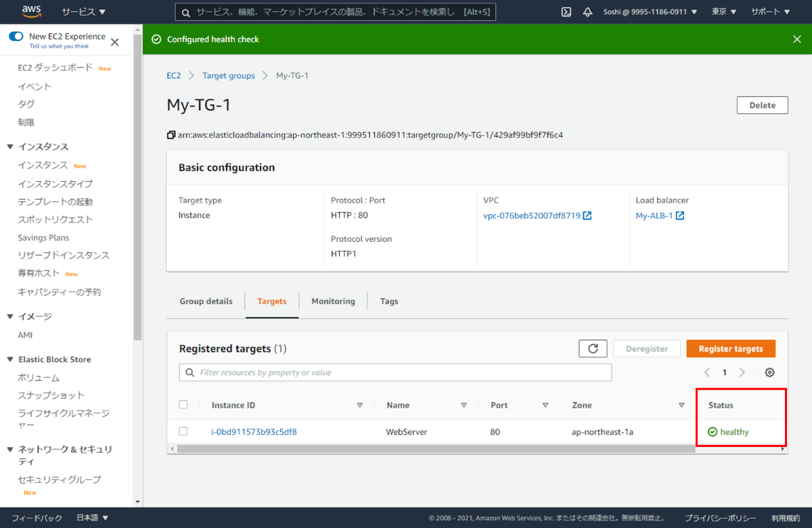Open インスタンスタイプ in sidebar
Image resolution: width=812 pixels, height=528 pixels.
click(x=55, y=184)
